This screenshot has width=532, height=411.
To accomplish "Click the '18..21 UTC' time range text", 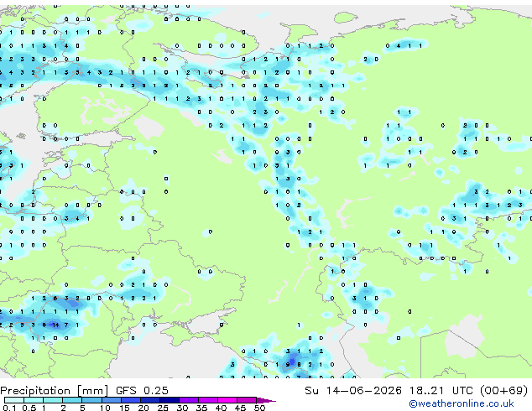I will click(441, 391).
